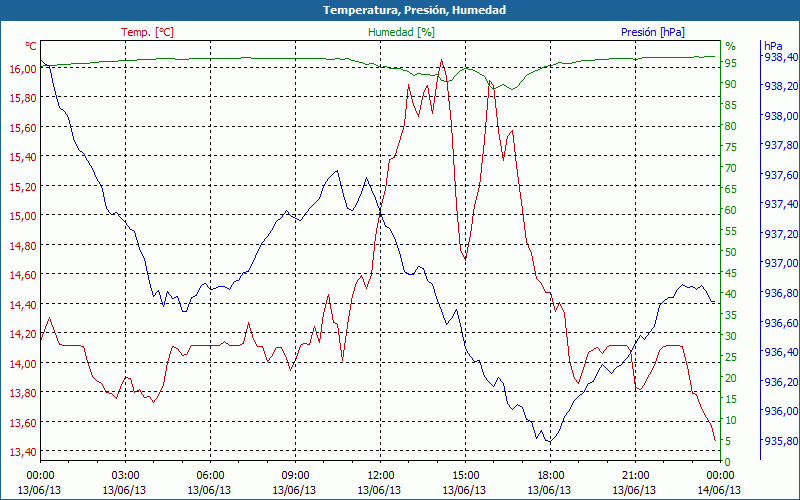Click pressure axis value "935,80"

pos(781,440)
